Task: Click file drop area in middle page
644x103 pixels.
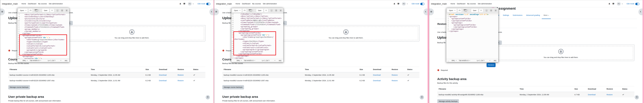Action: pyautogui.click(x=346, y=33)
